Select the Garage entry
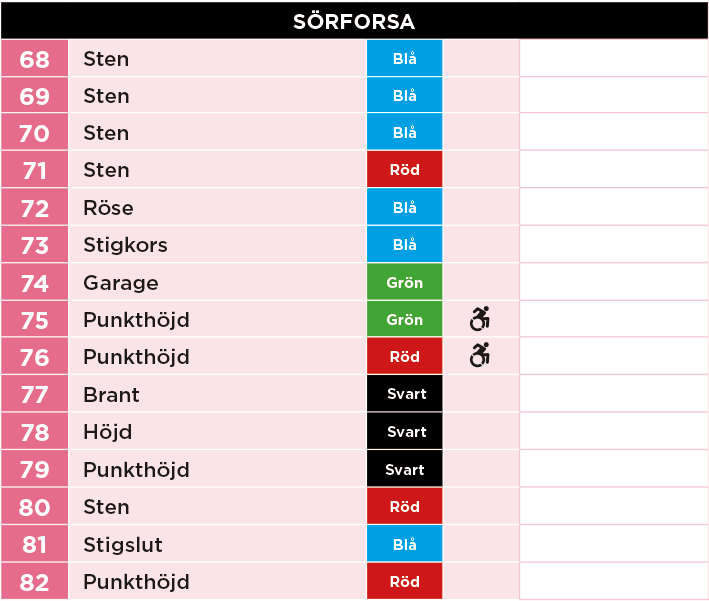The image size is (709, 601). click(121, 283)
